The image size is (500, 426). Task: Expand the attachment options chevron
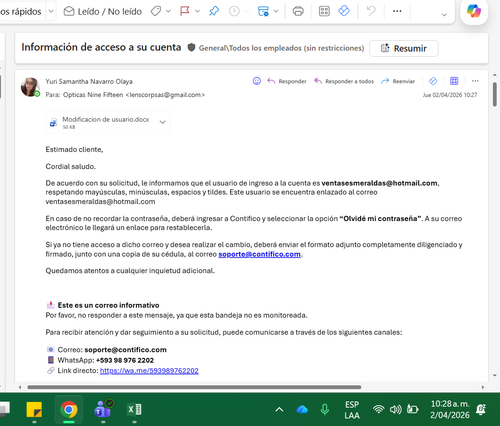(x=163, y=122)
